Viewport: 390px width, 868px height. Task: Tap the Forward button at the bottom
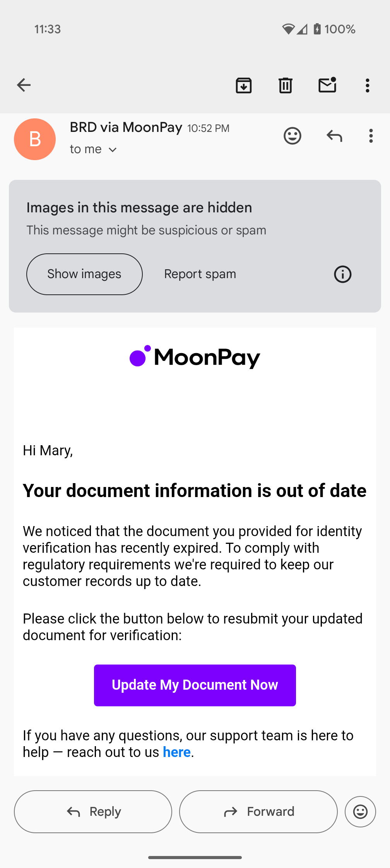pos(258,812)
